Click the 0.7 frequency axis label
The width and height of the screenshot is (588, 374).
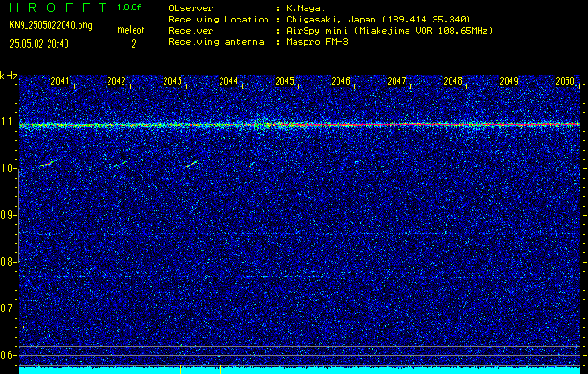[7, 309]
